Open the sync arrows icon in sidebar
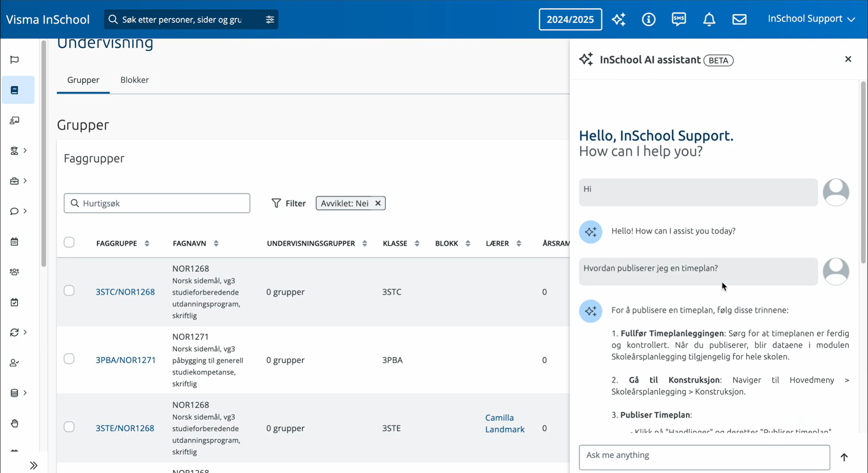This screenshot has height=473, width=868. point(15,333)
